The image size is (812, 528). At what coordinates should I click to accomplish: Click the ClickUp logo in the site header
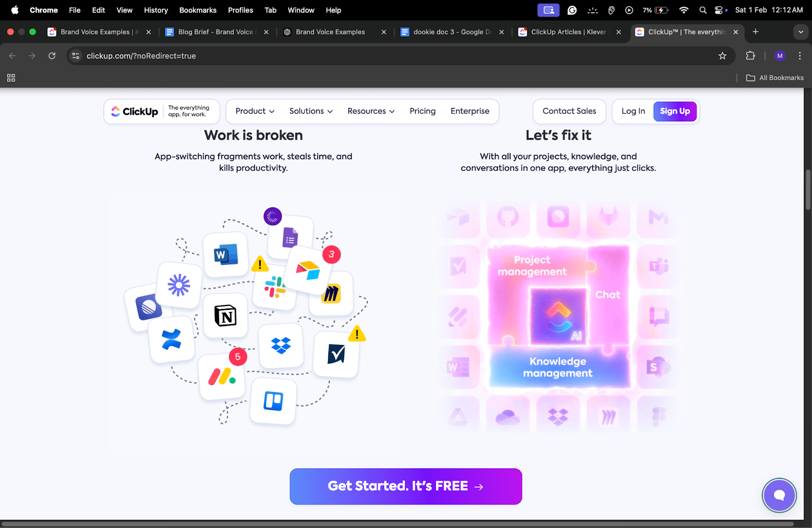tap(134, 112)
